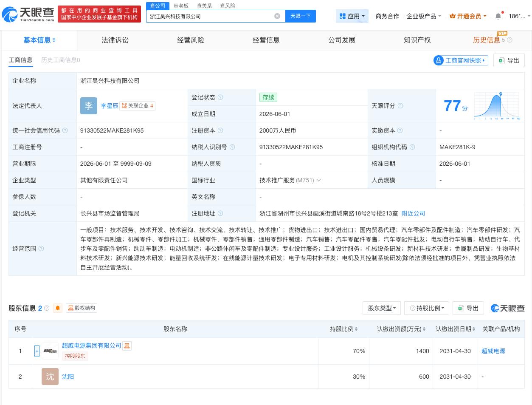Open the 持股比例 filter dropdown

click(427, 308)
